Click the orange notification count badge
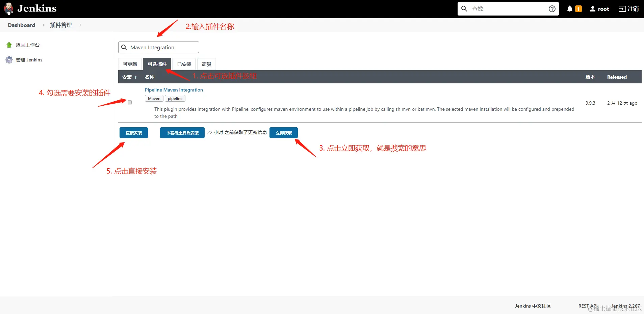This screenshot has height=314, width=644. click(578, 9)
